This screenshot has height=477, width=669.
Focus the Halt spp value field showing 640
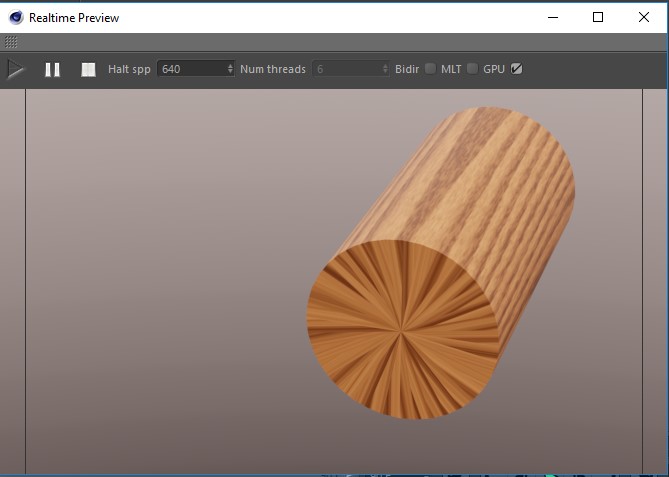pyautogui.click(x=192, y=69)
